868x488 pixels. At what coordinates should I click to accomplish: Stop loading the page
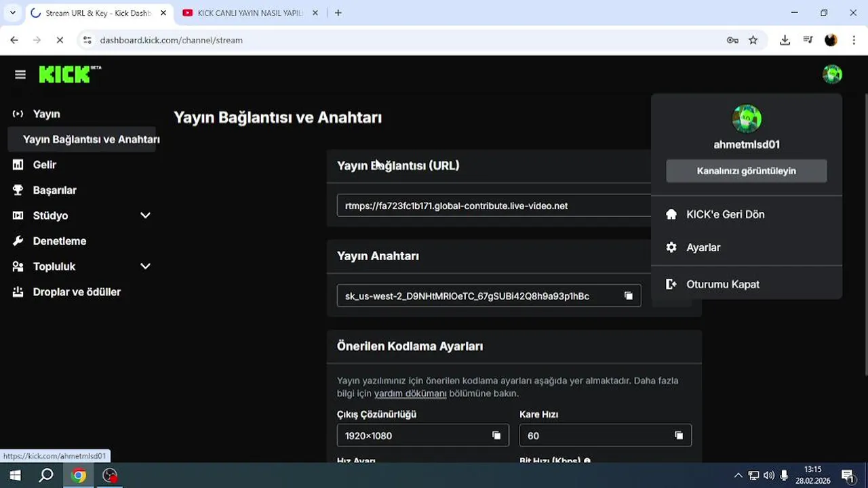tap(60, 40)
